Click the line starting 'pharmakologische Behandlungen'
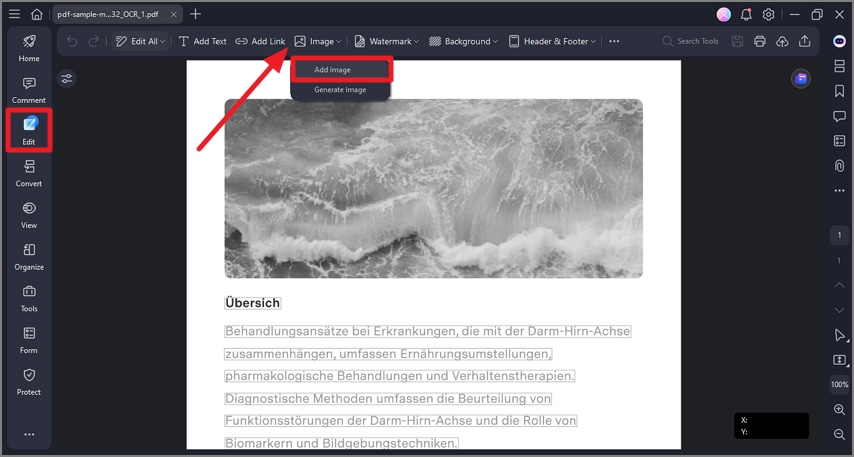 399,376
